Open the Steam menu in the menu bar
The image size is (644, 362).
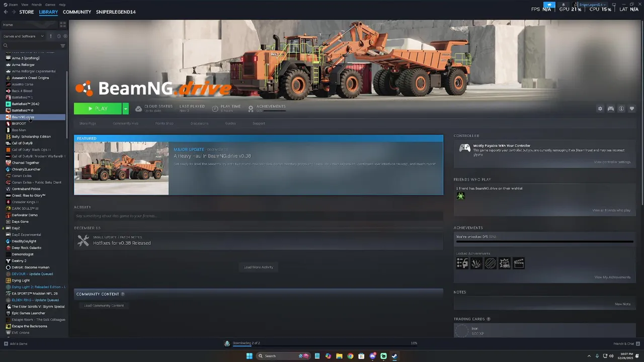click(x=13, y=5)
